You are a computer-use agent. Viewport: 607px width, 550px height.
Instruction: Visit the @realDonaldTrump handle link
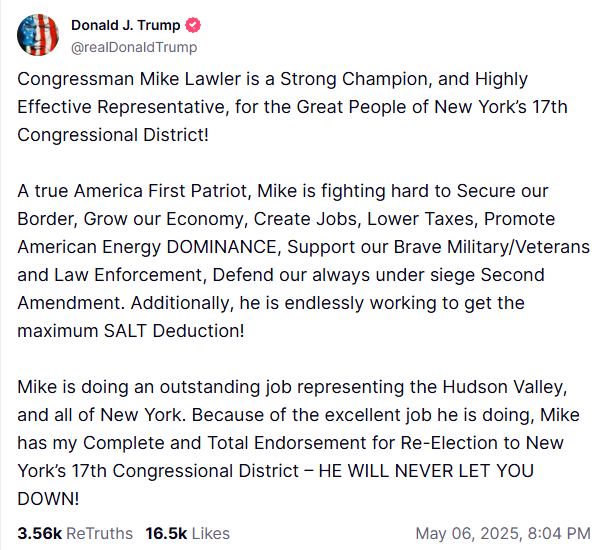(134, 47)
